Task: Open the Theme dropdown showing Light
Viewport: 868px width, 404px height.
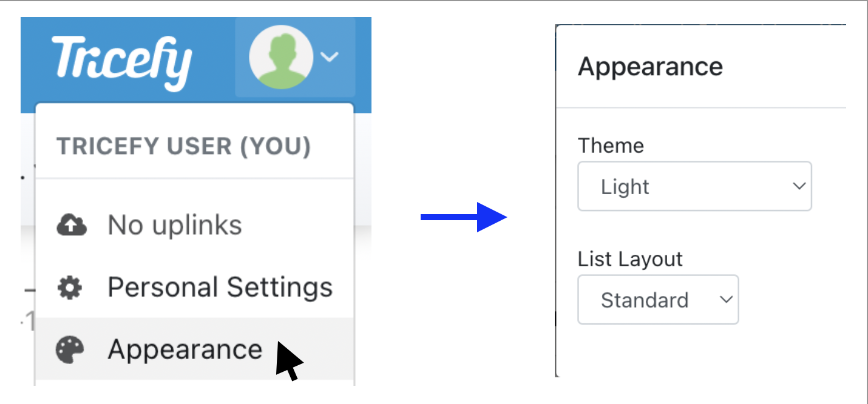Action: point(694,186)
